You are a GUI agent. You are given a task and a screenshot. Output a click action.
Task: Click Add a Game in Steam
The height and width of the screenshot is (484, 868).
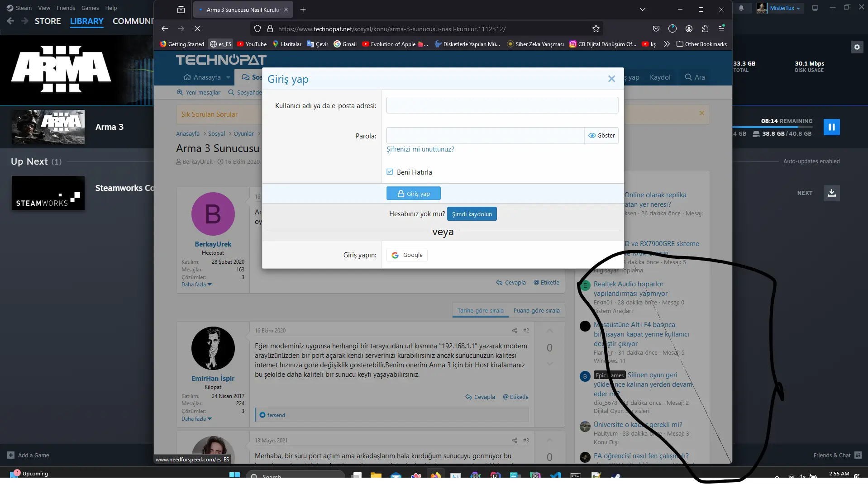point(28,455)
